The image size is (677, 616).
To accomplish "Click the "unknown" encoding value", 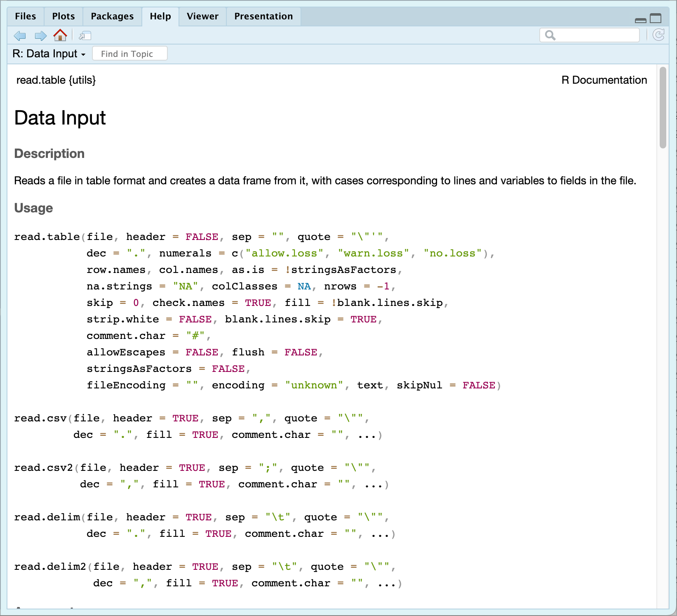I will tap(314, 385).
